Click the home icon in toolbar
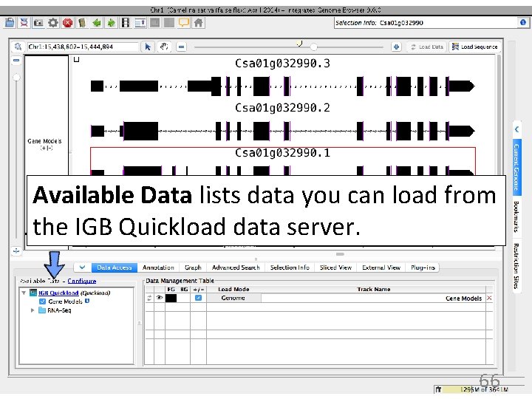 [x=198, y=23]
